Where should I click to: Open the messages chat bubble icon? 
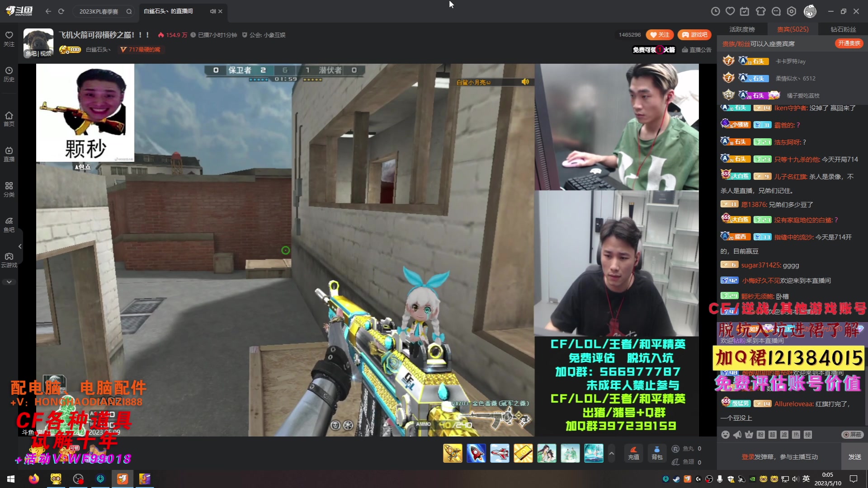(x=776, y=11)
